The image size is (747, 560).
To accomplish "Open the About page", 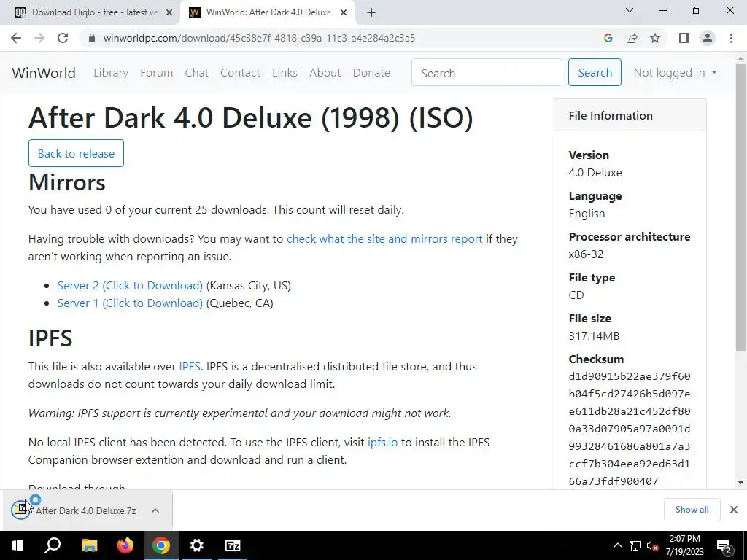I will pos(325,73).
